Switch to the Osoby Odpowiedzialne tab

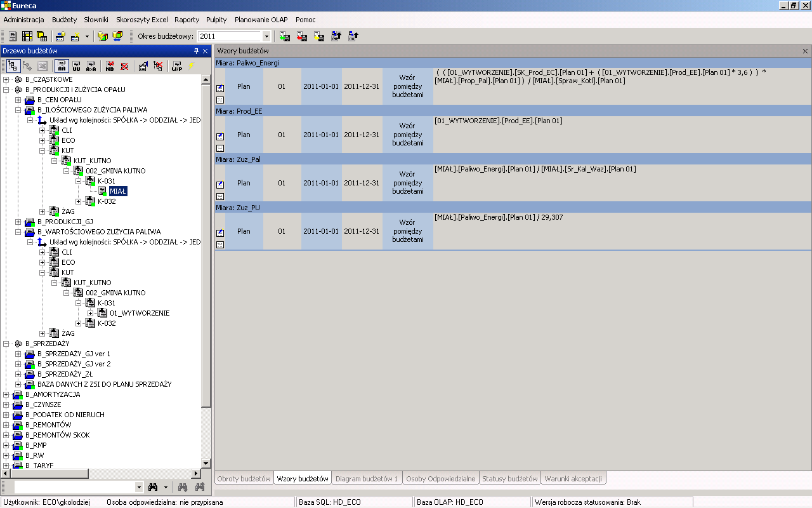tap(441, 478)
